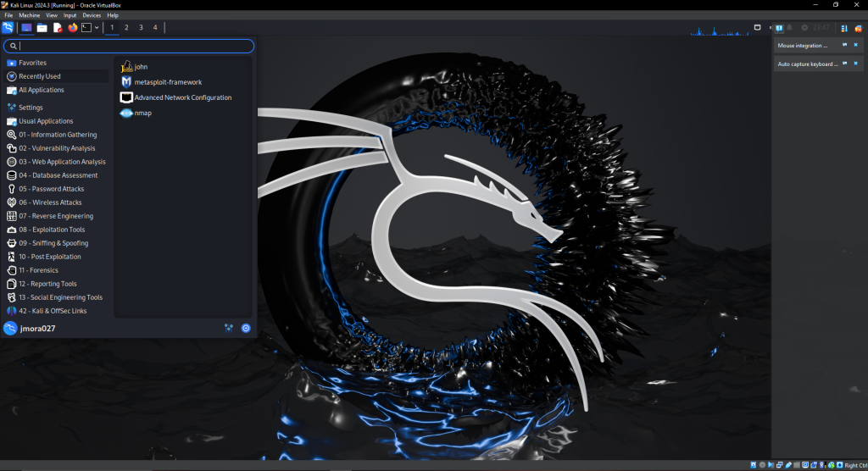868x471 pixels.
Task: Open 42 - Kali & OffSec Links category
Action: click(57, 311)
